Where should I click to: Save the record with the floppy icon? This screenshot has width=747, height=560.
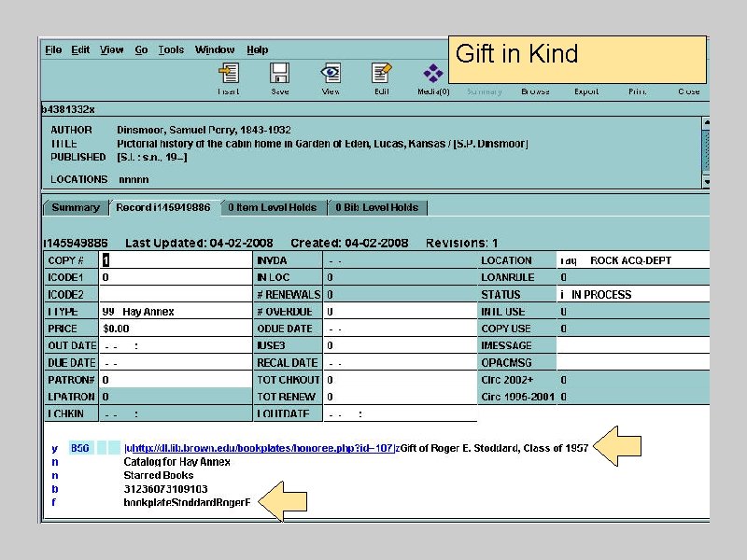tap(279, 74)
